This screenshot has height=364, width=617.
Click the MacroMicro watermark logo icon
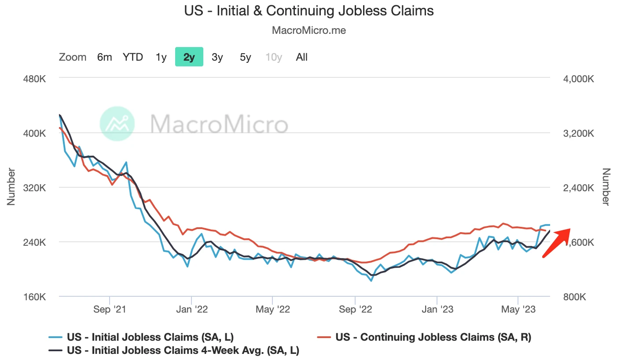click(118, 123)
